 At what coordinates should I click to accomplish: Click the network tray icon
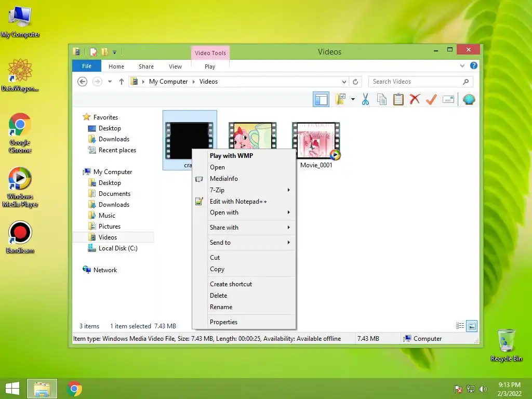pos(471,389)
